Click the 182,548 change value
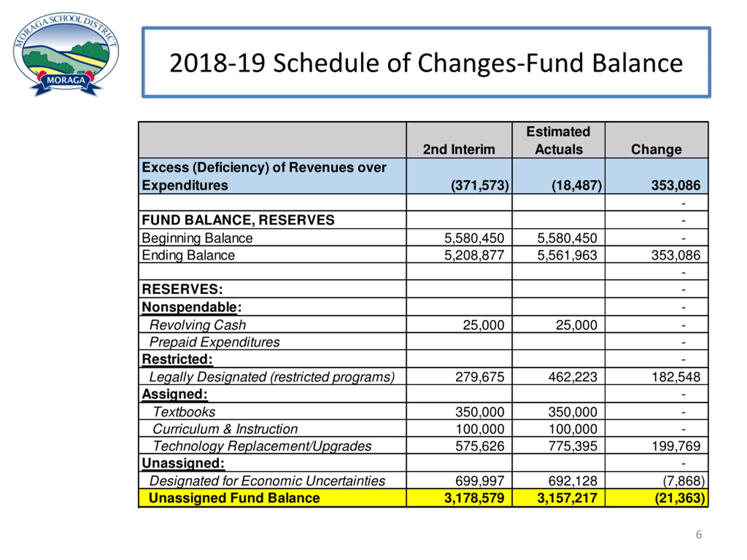The height and width of the screenshot is (560, 747). coord(676,377)
